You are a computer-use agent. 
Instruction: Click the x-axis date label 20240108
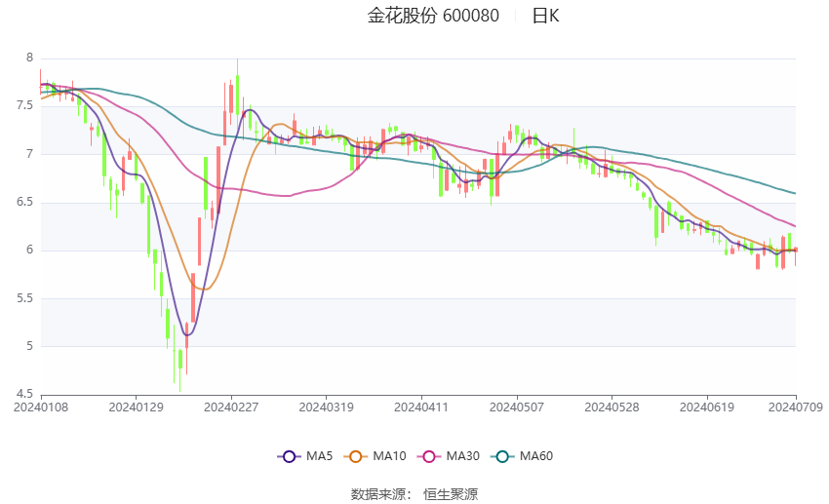point(41,407)
